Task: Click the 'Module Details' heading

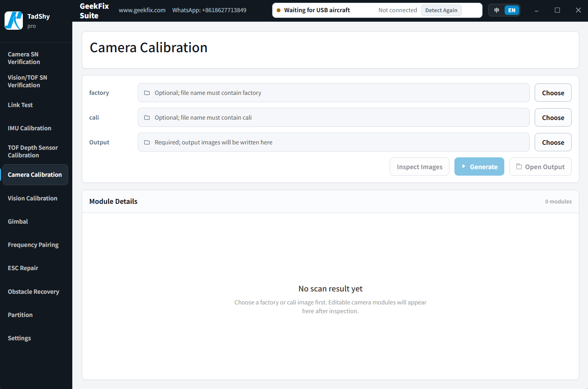Action: point(113,202)
